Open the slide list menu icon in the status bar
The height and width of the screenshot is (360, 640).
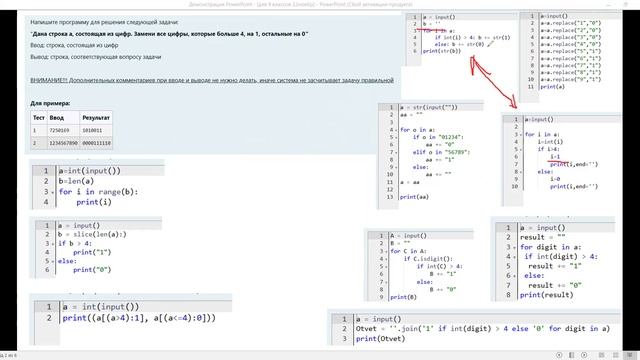[x=571, y=356]
